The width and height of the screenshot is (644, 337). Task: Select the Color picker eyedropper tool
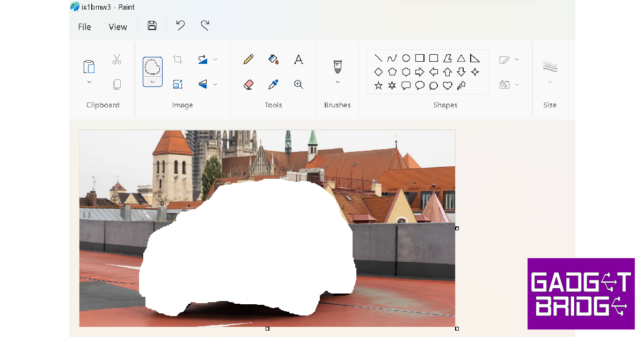[x=273, y=84]
